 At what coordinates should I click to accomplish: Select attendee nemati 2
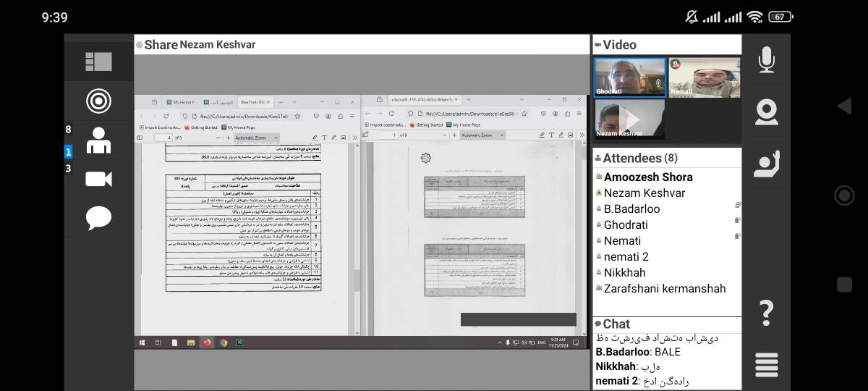626,256
